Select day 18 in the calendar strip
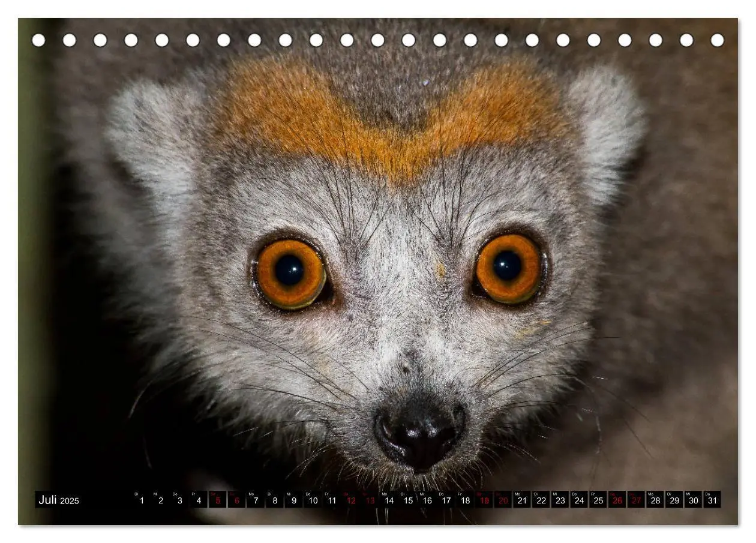The height and width of the screenshot is (543, 756). point(465,500)
